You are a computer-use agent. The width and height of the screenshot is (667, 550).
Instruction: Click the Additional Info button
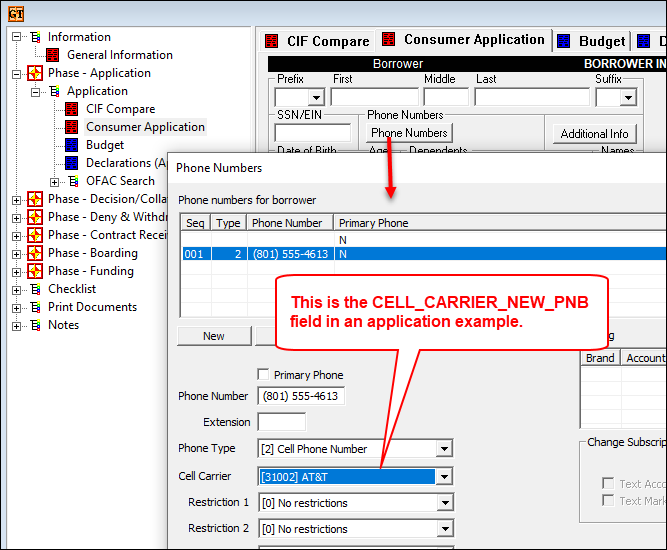pos(594,134)
